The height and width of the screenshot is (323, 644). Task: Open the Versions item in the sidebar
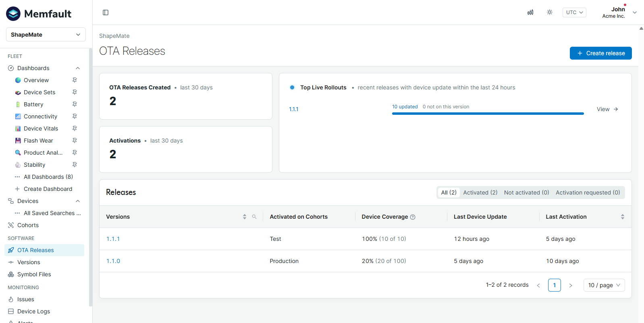click(x=29, y=262)
